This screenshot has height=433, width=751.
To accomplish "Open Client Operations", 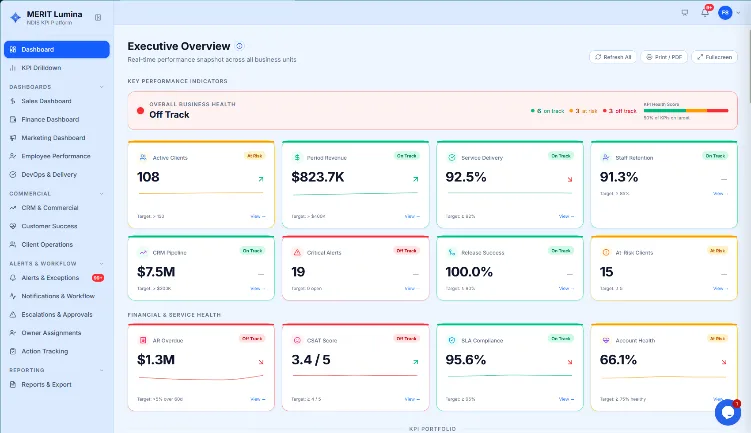I will click(57, 245).
